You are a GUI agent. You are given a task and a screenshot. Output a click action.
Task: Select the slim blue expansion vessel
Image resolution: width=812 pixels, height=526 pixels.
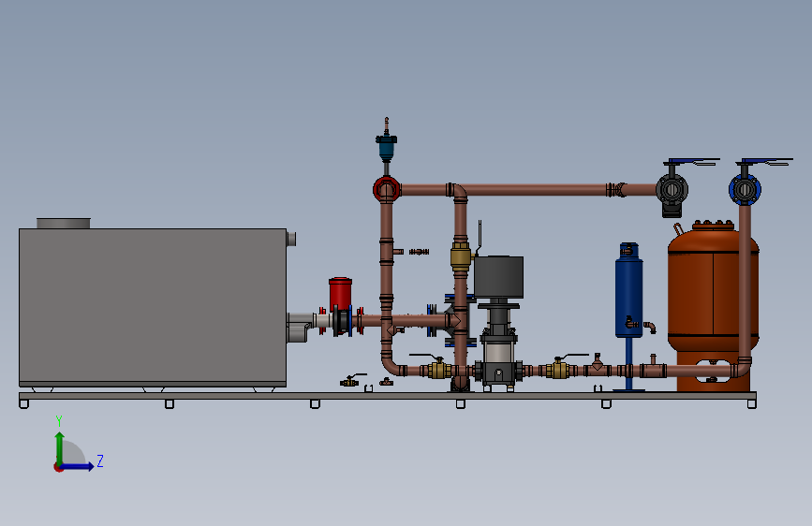628,291
